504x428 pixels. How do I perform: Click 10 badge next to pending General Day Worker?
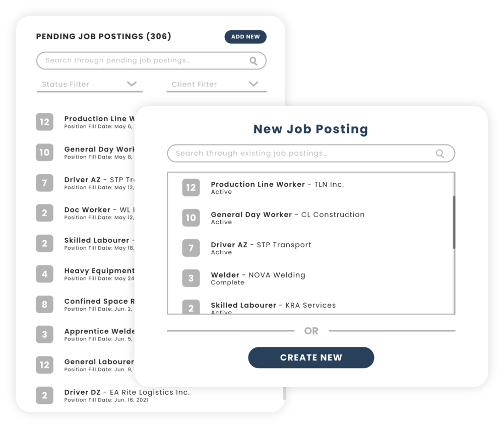[x=44, y=153]
